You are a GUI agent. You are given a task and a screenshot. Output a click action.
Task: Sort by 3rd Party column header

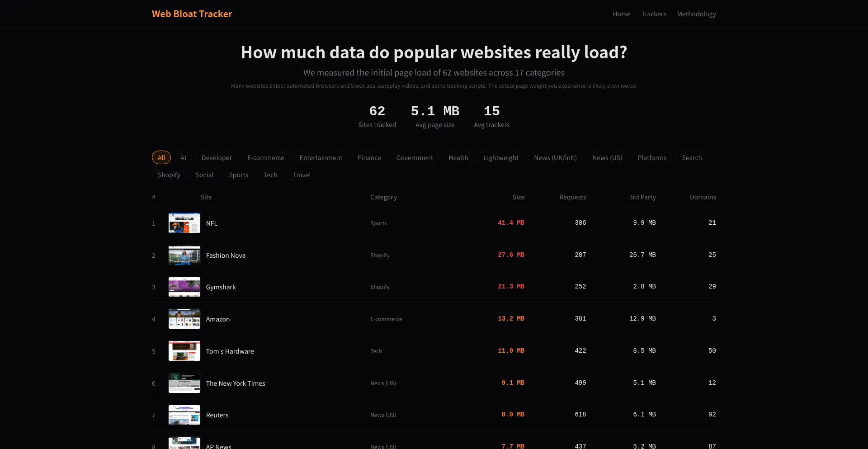642,197
